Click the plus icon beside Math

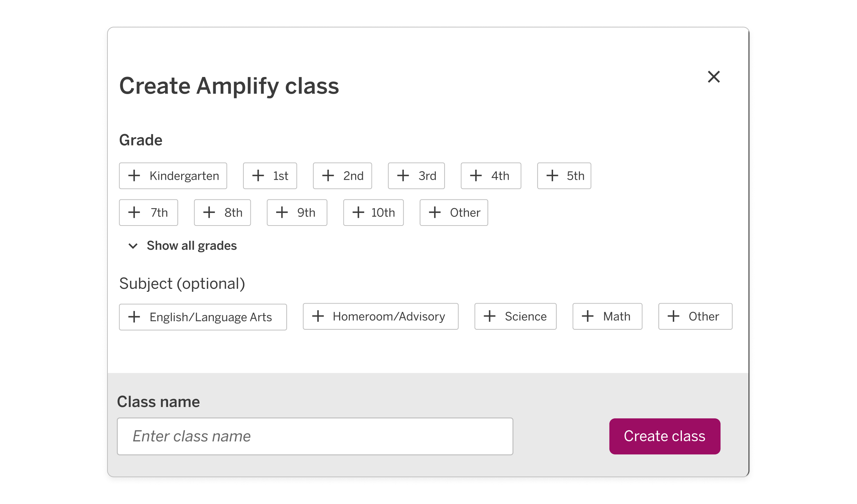587,316
